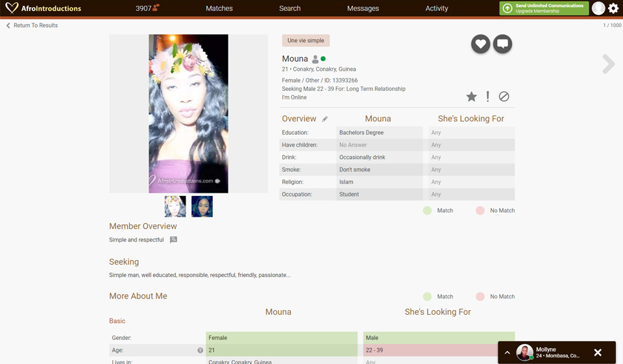The height and width of the screenshot is (364, 623).
Task: Open settings gear icon
Action: pos(613,8)
